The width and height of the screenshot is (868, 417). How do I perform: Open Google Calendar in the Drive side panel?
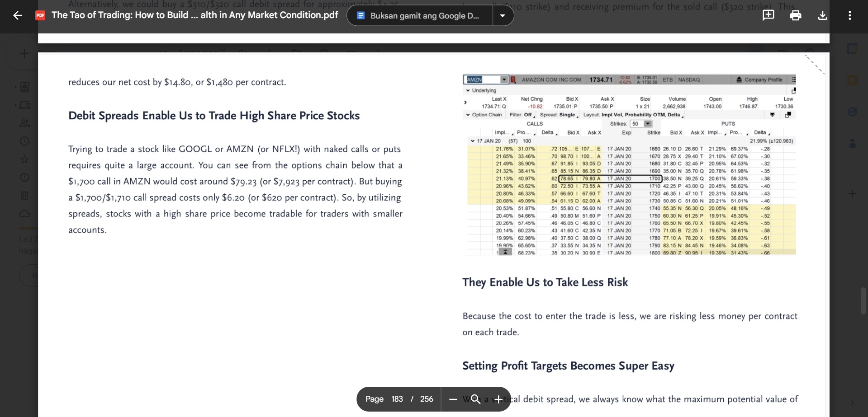pyautogui.click(x=852, y=49)
